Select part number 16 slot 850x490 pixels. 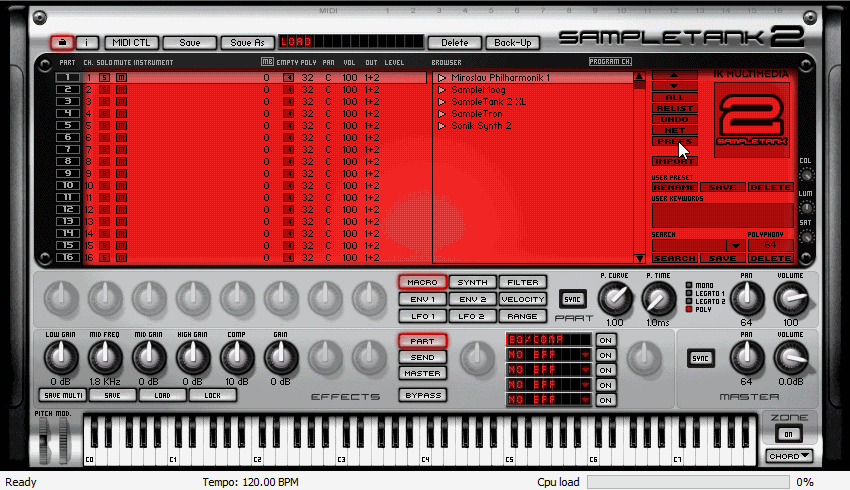pyautogui.click(x=68, y=257)
